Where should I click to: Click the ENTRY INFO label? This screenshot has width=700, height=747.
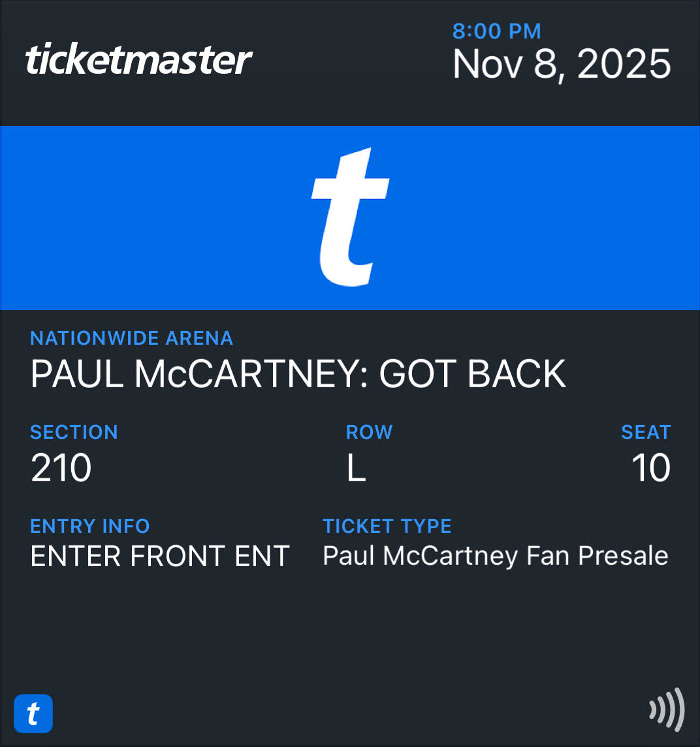[90, 526]
